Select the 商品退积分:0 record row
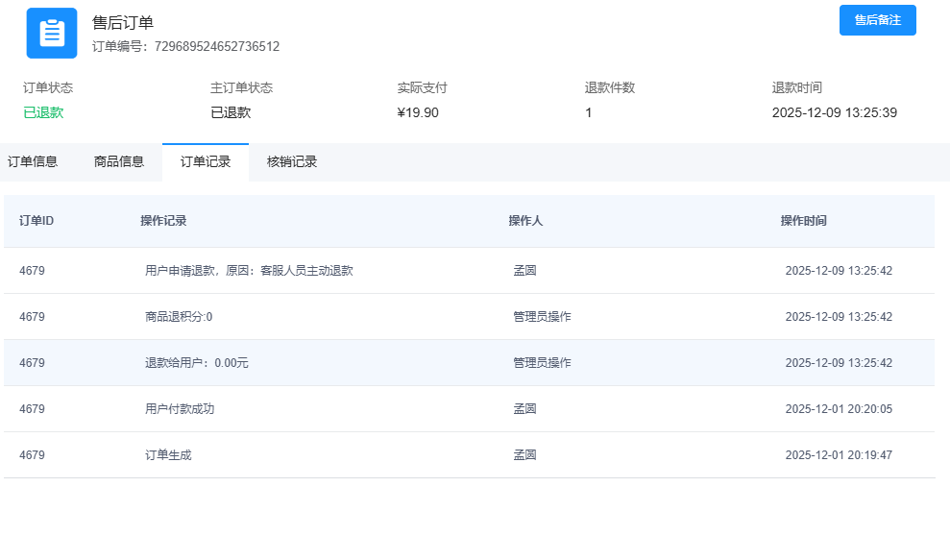 [179, 317]
